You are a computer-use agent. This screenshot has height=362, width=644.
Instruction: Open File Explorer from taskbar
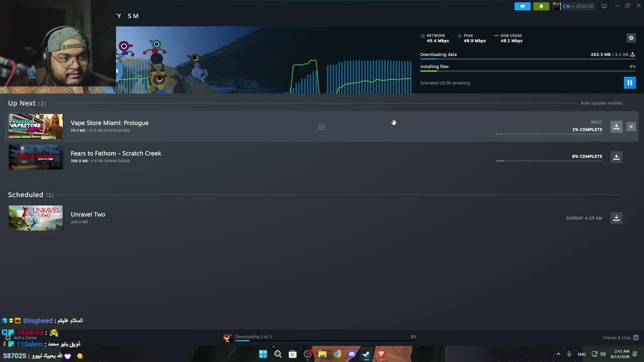point(322,354)
